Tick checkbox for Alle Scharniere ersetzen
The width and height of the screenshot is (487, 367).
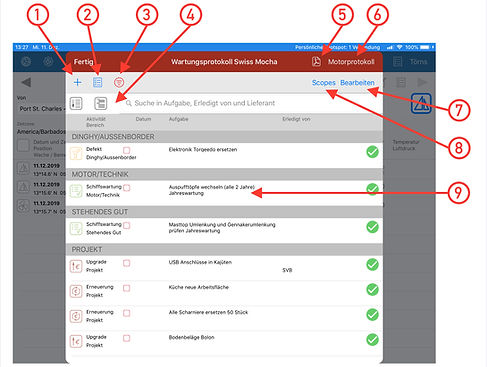pos(126,313)
